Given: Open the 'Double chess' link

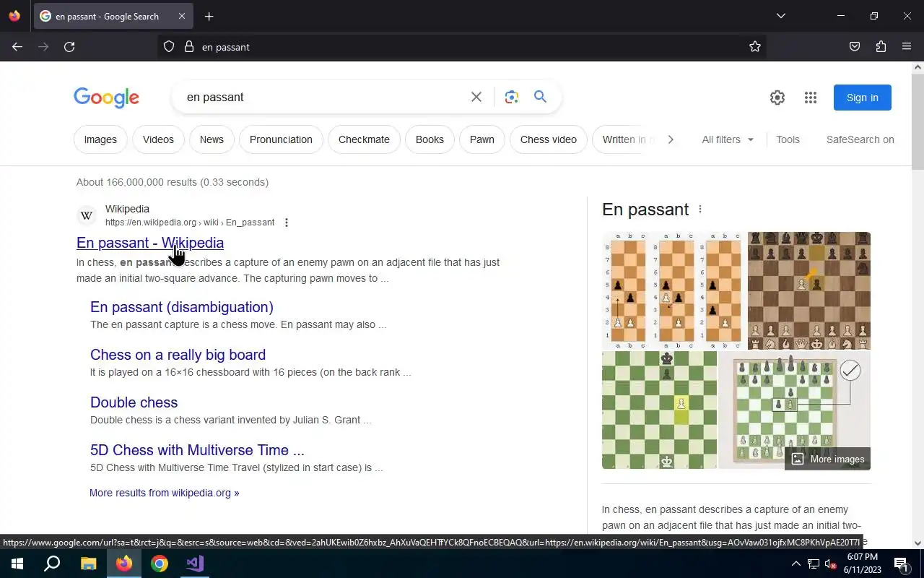Looking at the screenshot, I should (x=134, y=402).
